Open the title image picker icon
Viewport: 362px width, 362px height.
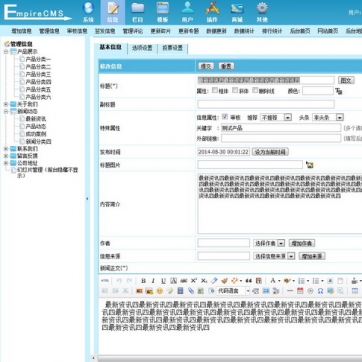point(310,165)
